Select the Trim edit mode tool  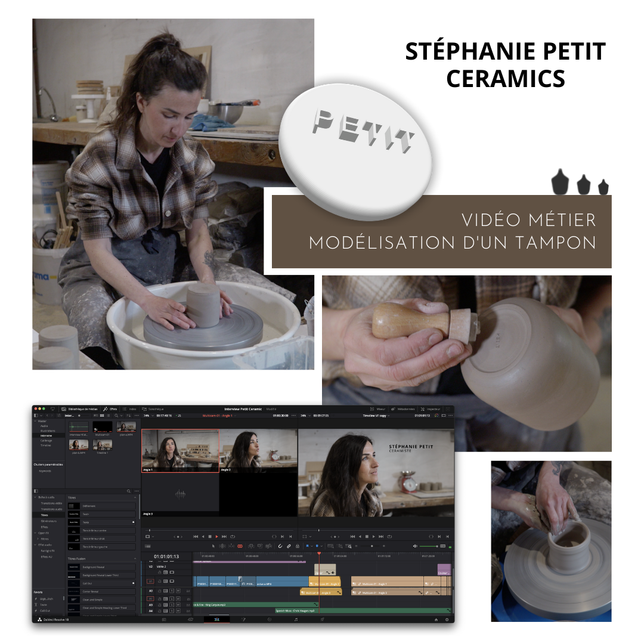click(x=222, y=546)
